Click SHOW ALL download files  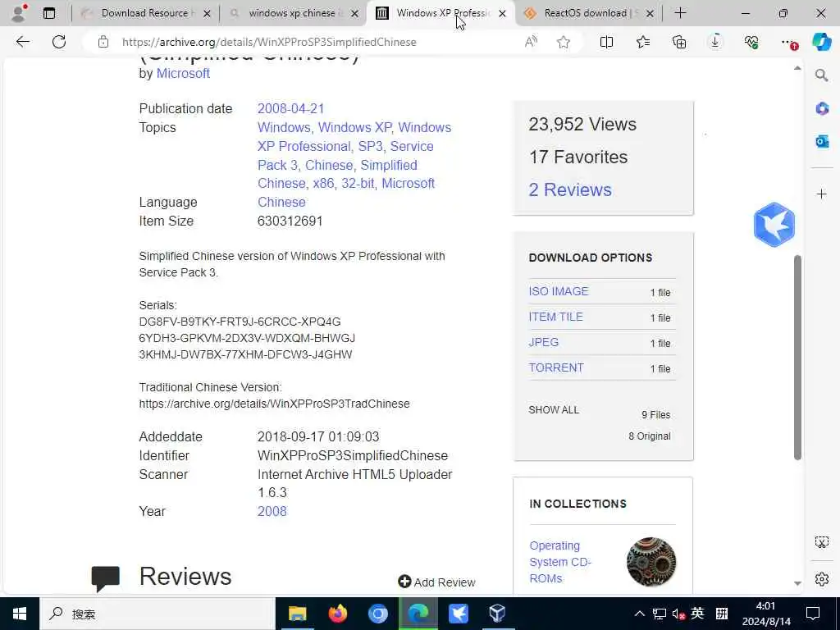point(554,410)
